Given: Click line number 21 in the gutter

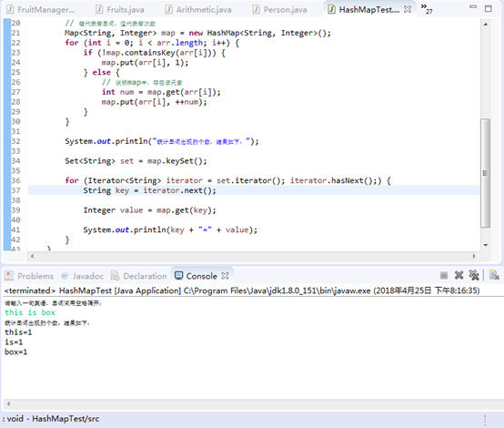Looking at the screenshot, I should pyautogui.click(x=15, y=33).
